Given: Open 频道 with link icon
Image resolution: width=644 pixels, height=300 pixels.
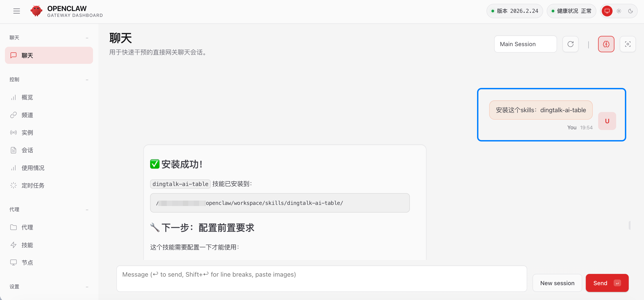Looking at the screenshot, I should coord(27,115).
